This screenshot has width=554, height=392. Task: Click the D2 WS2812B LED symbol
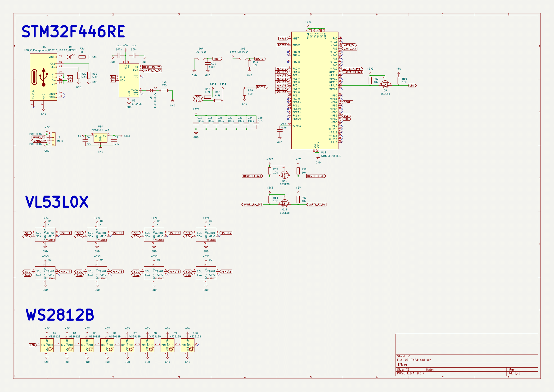coord(47,345)
